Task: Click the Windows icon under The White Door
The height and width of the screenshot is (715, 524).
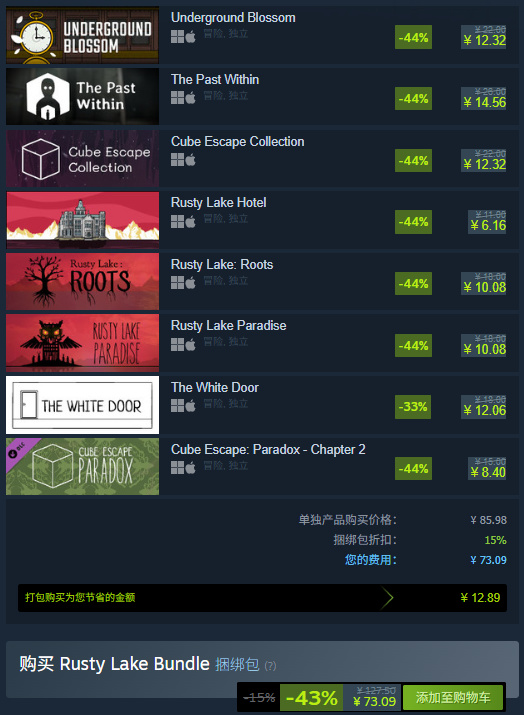Action: (177, 406)
